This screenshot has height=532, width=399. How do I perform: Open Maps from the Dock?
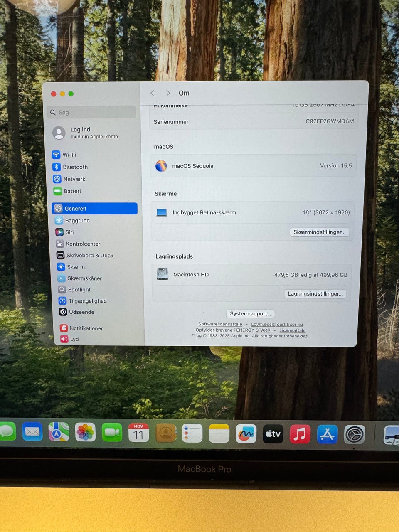point(59,432)
